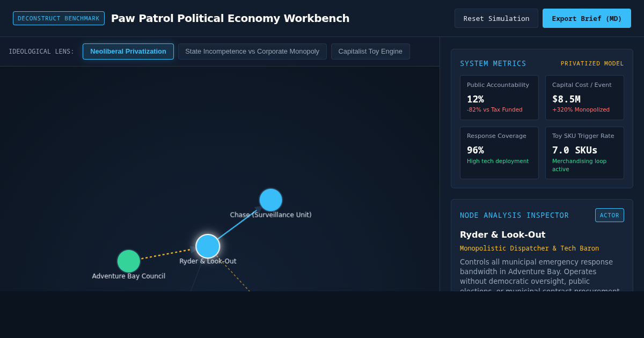Click the Monopolistic Dispatcher & Tech Baron subtitle

(x=529, y=248)
